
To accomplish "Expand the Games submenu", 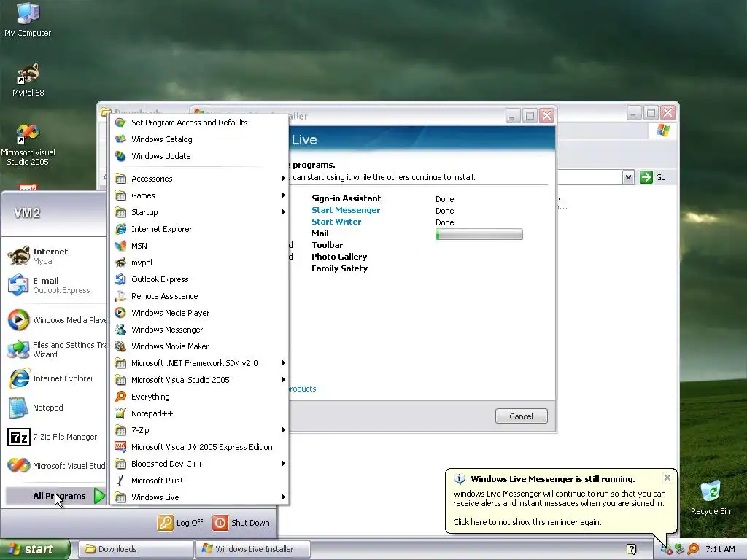I will (200, 195).
